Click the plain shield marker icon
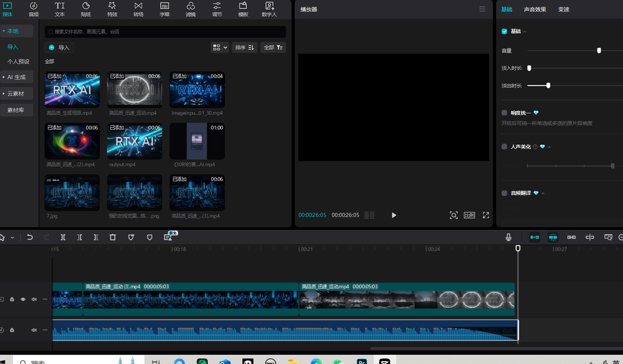This screenshot has width=623, height=364. pos(149,237)
